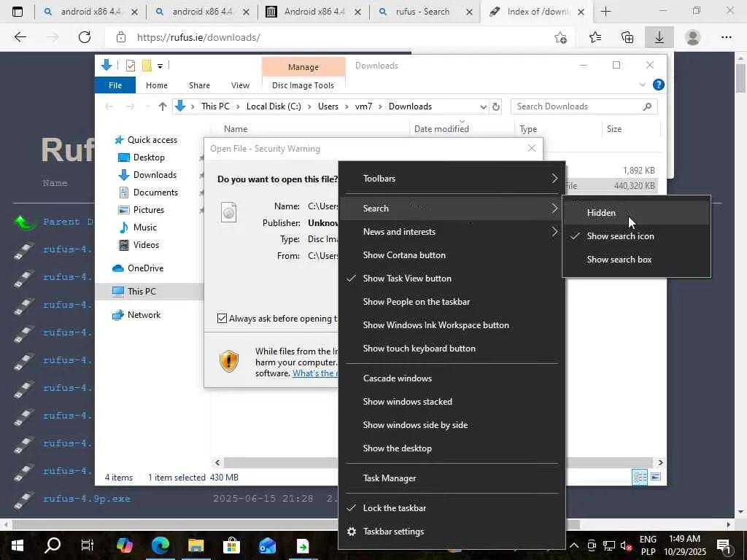The height and width of the screenshot is (560, 747).
Task: Open the Home ribbon tab
Action: point(157,85)
